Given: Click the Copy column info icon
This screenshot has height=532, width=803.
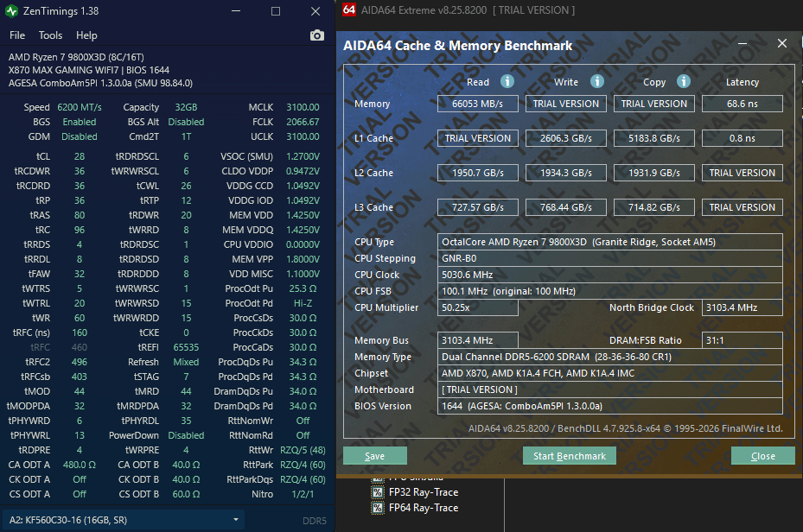Looking at the screenshot, I should coord(684,81).
